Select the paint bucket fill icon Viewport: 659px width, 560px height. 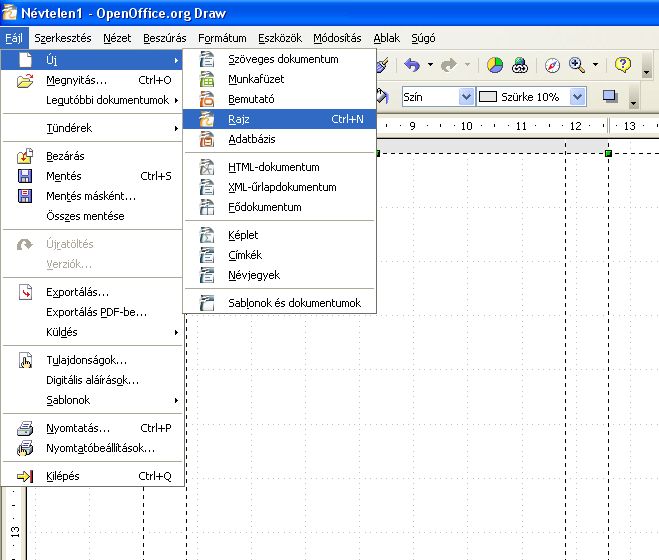pyautogui.click(x=382, y=96)
